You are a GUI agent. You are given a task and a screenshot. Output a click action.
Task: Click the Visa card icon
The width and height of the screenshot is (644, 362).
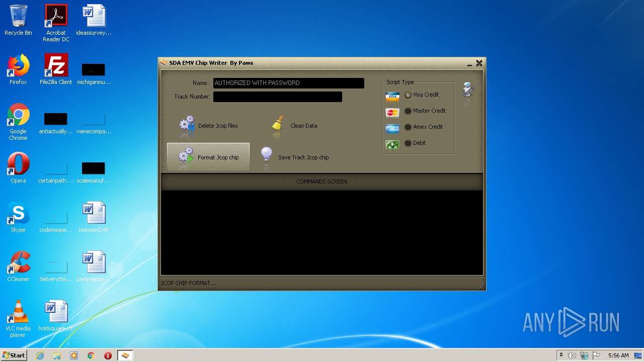[x=392, y=96]
